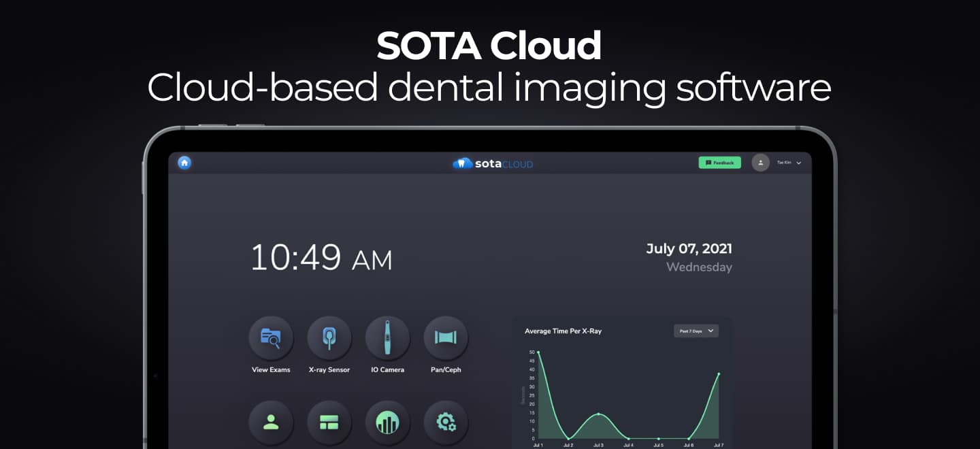
Task: Go to the home dashboard icon
Action: [x=184, y=163]
